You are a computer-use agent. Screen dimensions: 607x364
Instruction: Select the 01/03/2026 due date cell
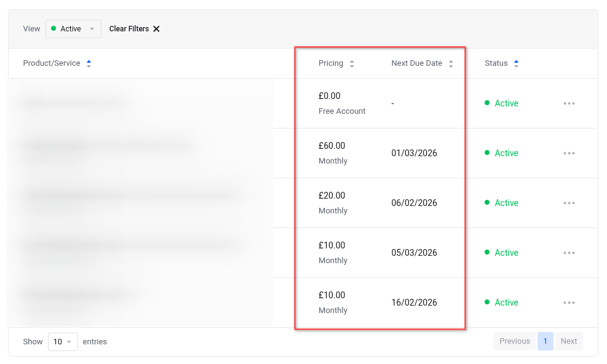pyautogui.click(x=414, y=153)
